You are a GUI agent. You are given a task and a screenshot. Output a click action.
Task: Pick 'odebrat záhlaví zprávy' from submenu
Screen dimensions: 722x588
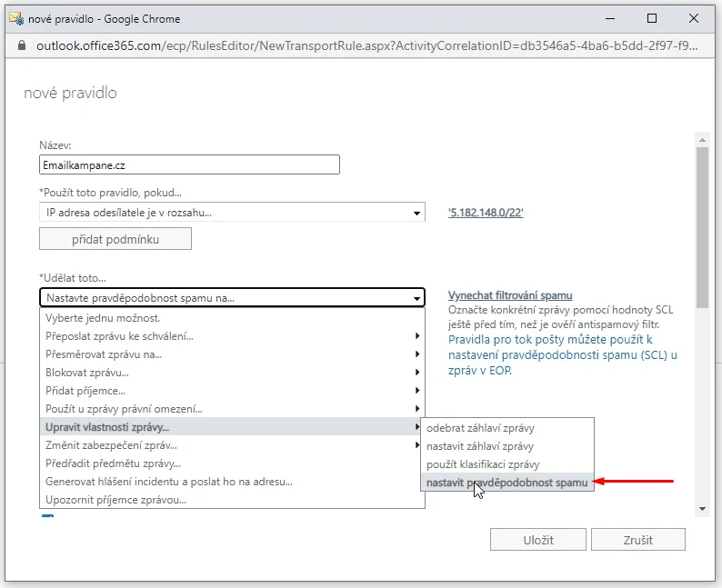(x=507, y=428)
